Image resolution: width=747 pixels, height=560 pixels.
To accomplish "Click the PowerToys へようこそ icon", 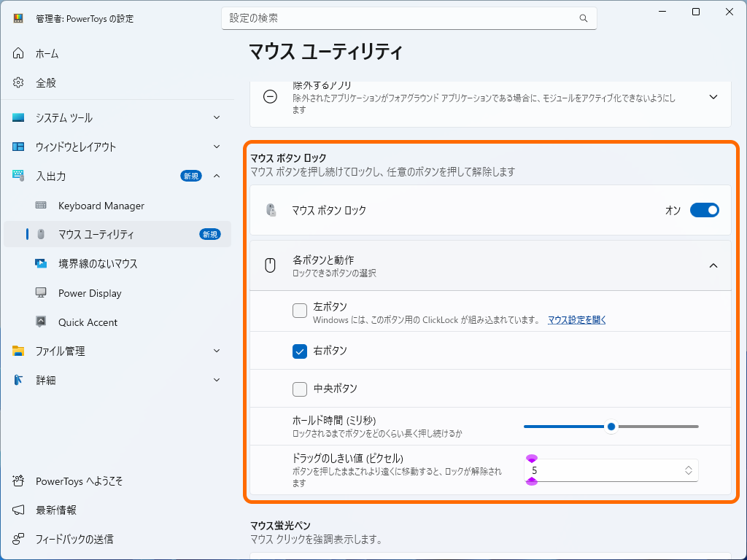I will 18,481.
